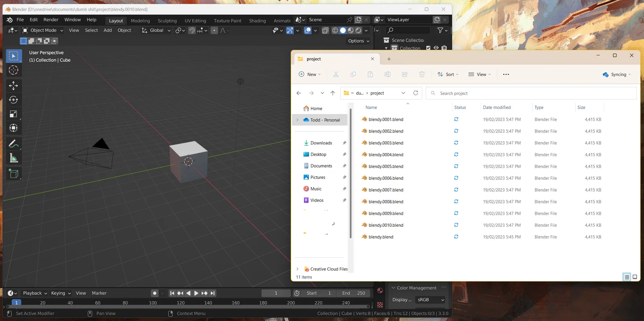644x321 pixels.
Task: Pick the 3D Cursor tool
Action: tap(13, 70)
